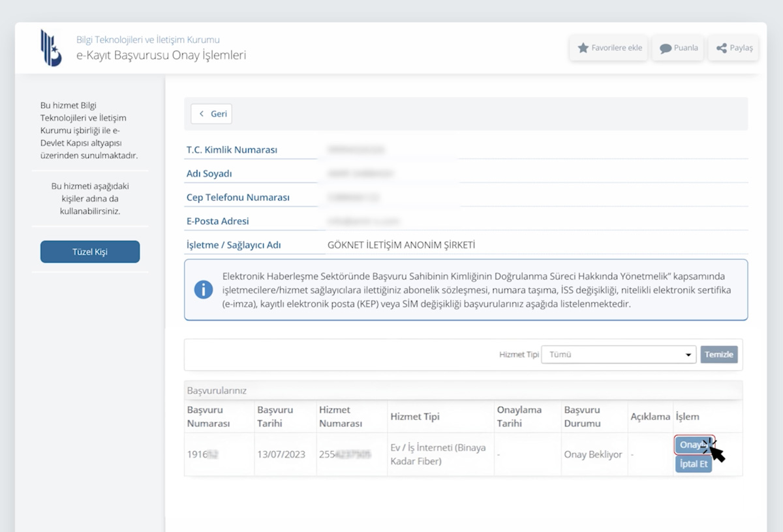783x532 pixels.
Task: Go back using the Geri button
Action: click(211, 114)
